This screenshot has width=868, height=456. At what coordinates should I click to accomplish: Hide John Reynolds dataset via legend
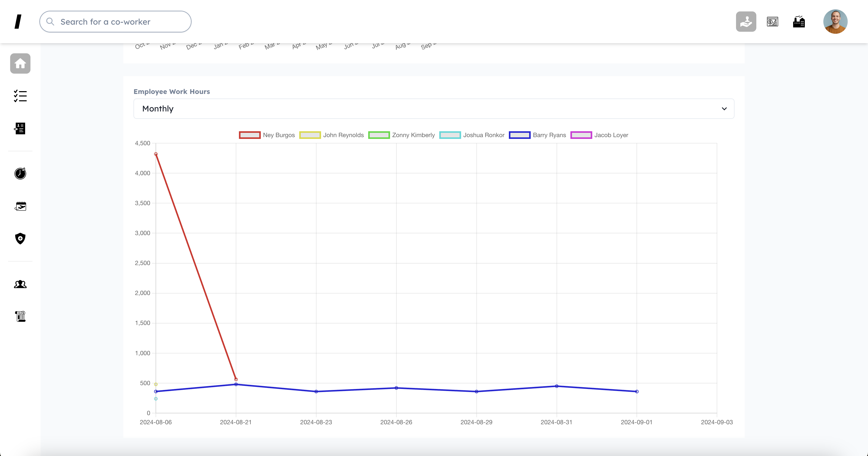tap(331, 135)
